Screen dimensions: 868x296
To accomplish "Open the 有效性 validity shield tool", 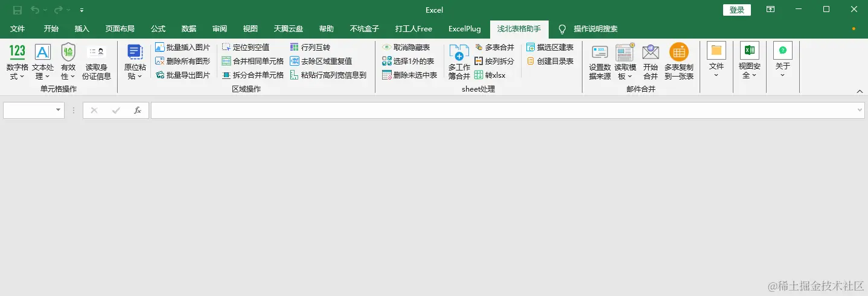I will coord(68,62).
